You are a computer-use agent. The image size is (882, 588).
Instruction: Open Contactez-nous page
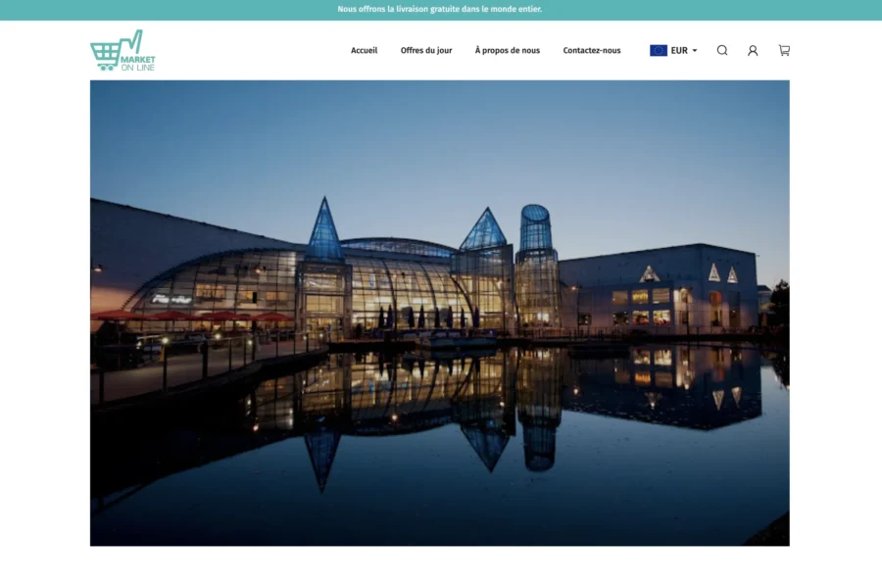(592, 50)
